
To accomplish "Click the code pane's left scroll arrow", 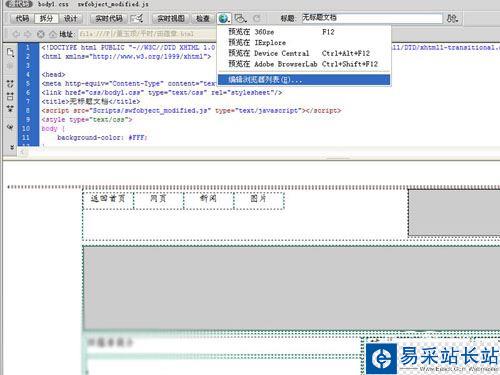I will (22, 152).
